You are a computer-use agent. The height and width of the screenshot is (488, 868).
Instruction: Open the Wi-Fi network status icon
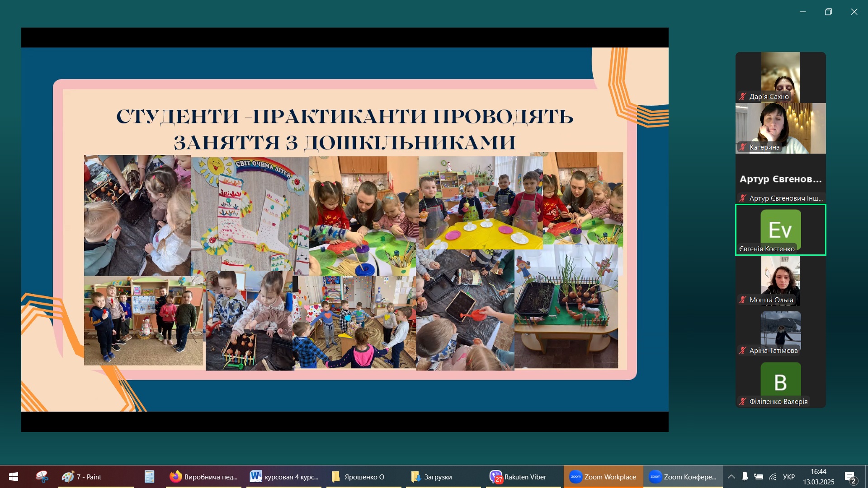(x=773, y=477)
